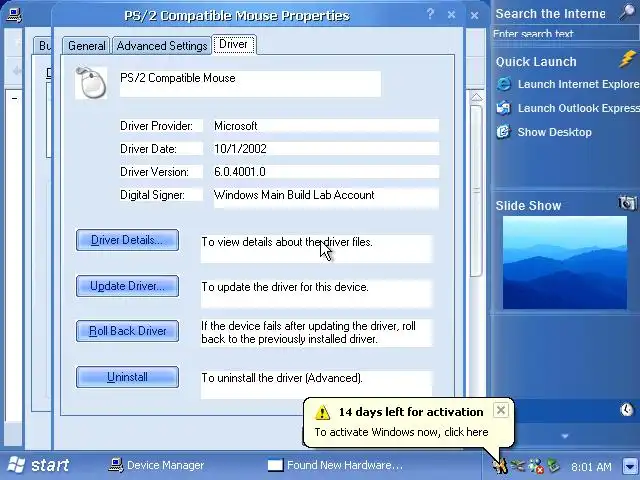Image resolution: width=640 pixels, height=480 pixels.
Task: Open the Start menu
Action: click(x=39, y=465)
